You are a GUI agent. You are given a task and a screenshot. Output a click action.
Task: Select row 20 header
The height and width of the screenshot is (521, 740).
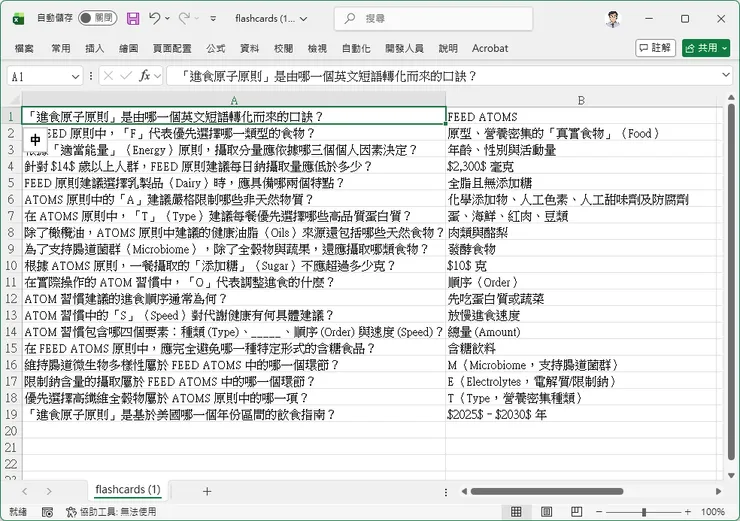(11, 431)
